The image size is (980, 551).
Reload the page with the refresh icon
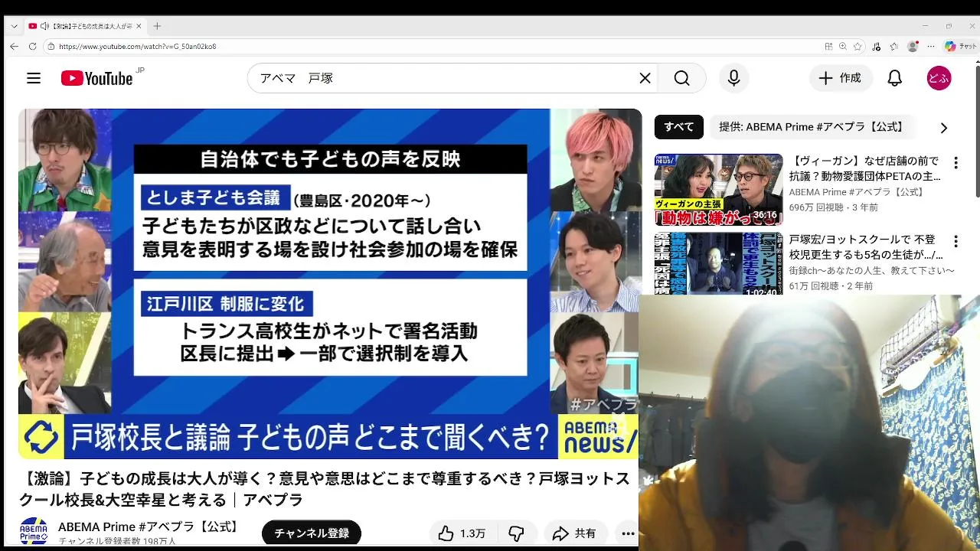pos(32,46)
